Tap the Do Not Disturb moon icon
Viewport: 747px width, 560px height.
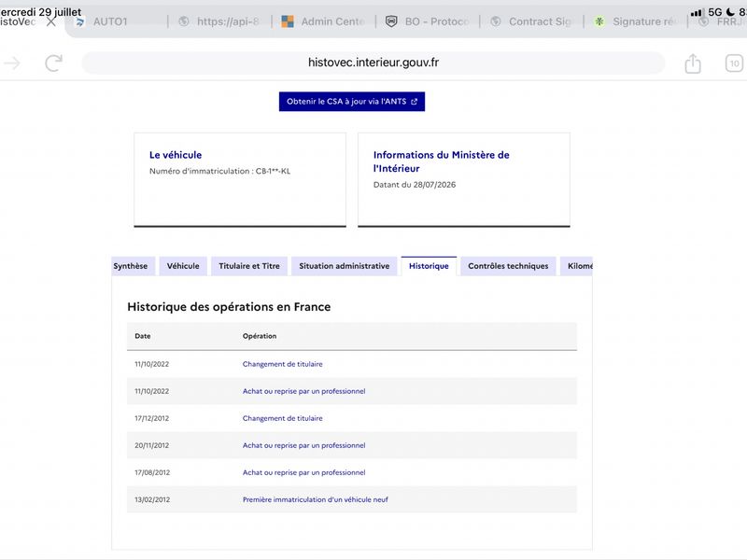[x=730, y=12]
